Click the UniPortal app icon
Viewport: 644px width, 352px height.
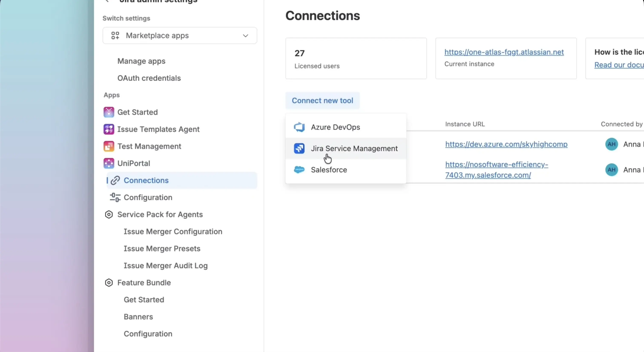(x=109, y=163)
